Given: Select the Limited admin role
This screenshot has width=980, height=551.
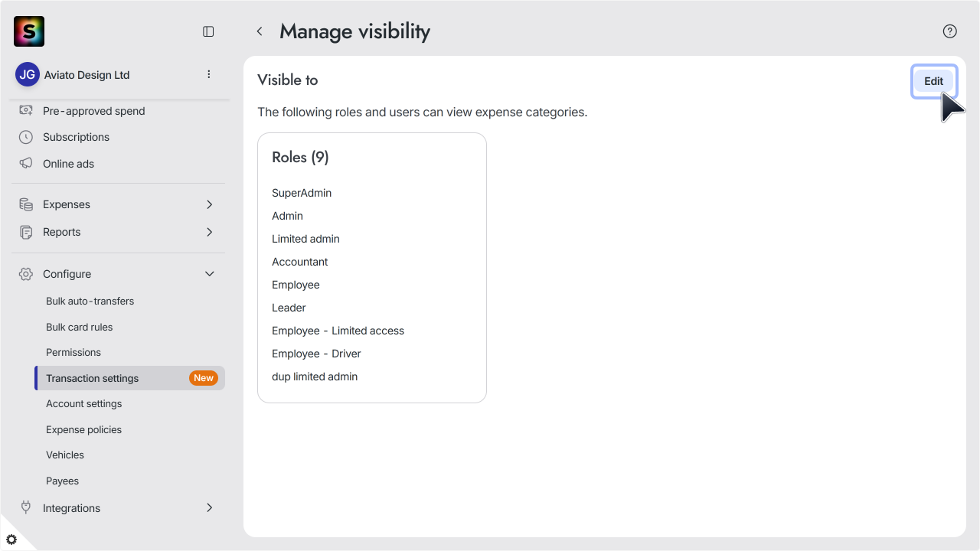Looking at the screenshot, I should (x=305, y=239).
